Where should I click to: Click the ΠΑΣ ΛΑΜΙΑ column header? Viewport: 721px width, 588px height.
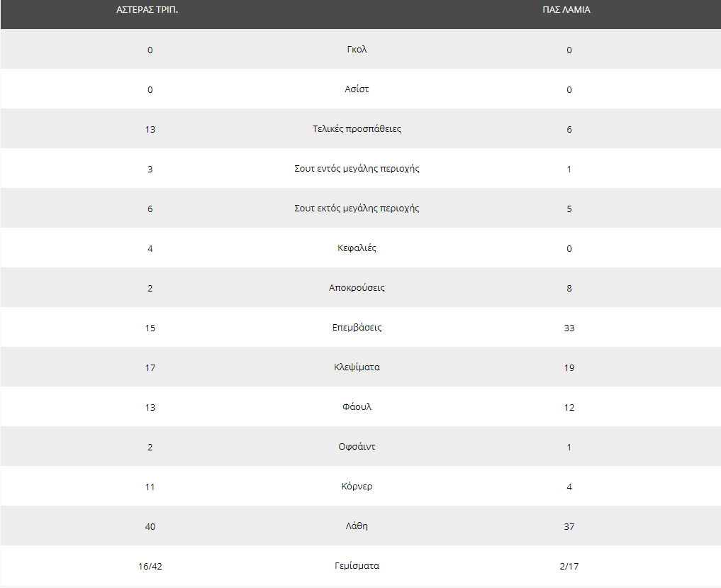click(566, 10)
